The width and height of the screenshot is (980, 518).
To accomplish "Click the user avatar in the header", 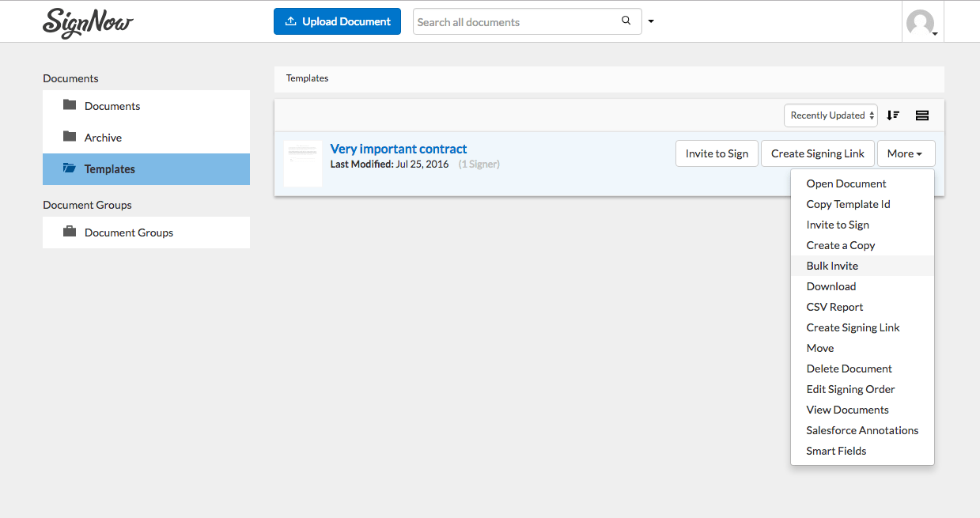I will [922, 22].
